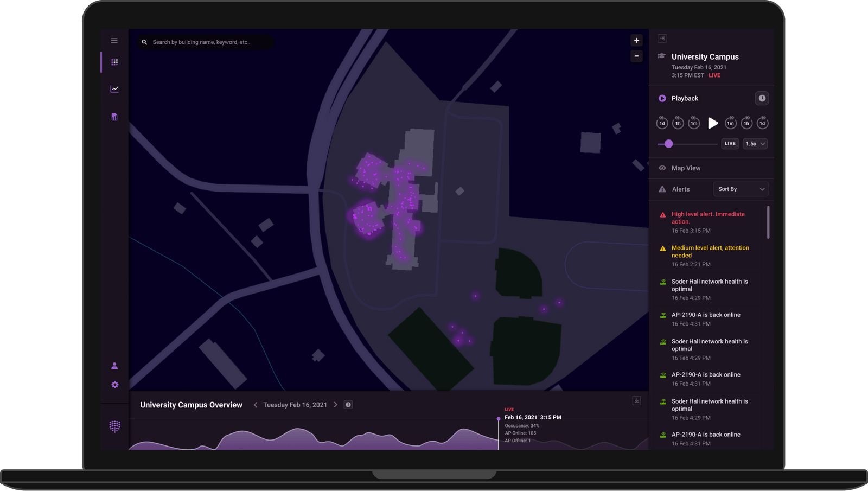This screenshot has height=491, width=868.
Task: Skip playback forward 1 hour
Action: pos(746,123)
